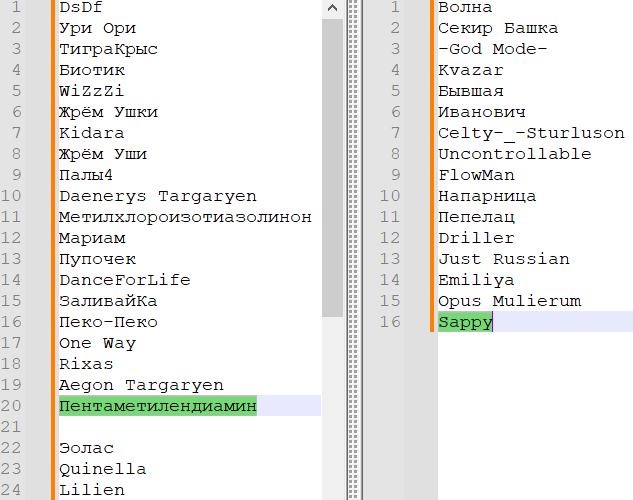Click on the 'Метилхлороизотиазолинон' text
The image size is (633, 500).
pyautogui.click(x=185, y=217)
